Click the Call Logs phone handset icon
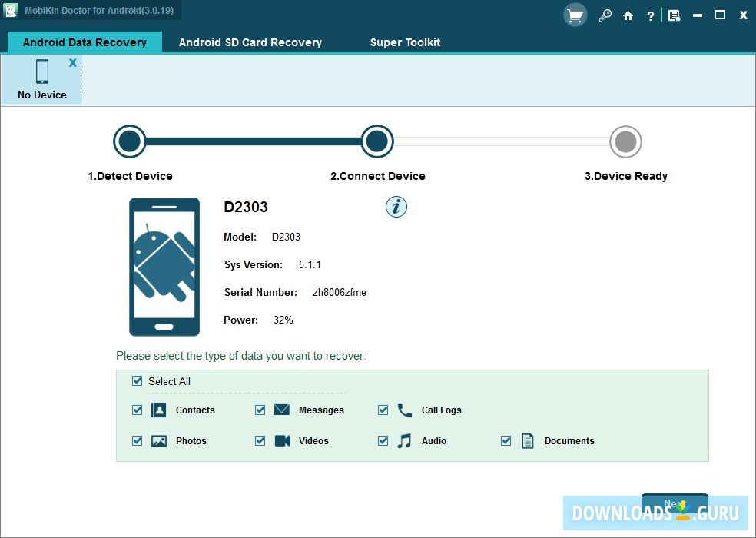This screenshot has height=538, width=756. click(405, 410)
